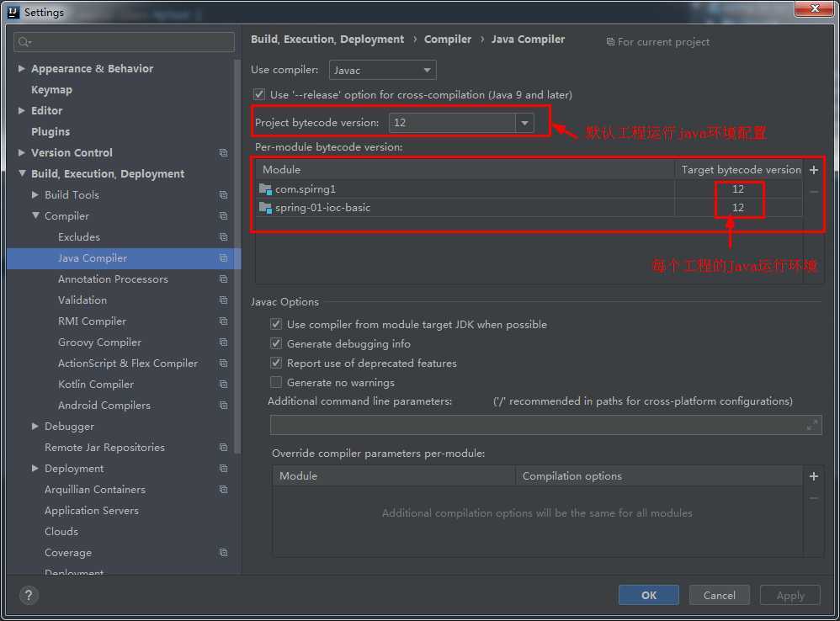Click the remove module minus icon in bytecode table

tap(813, 191)
